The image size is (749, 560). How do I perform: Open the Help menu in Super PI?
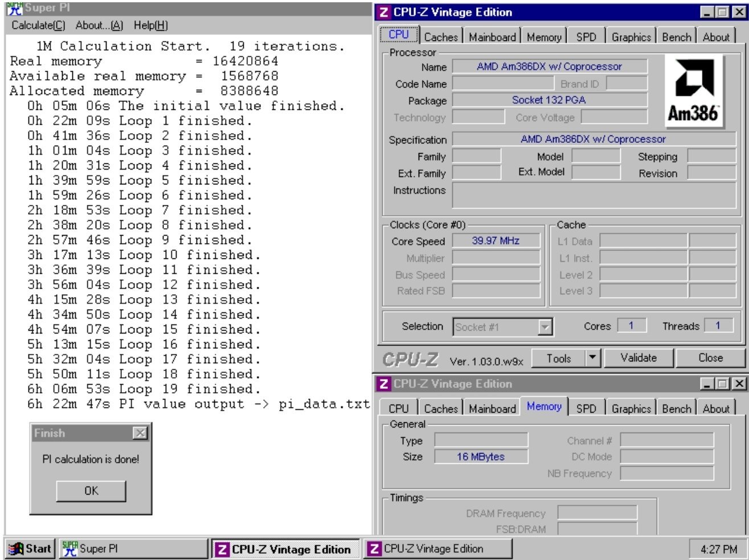pos(150,25)
